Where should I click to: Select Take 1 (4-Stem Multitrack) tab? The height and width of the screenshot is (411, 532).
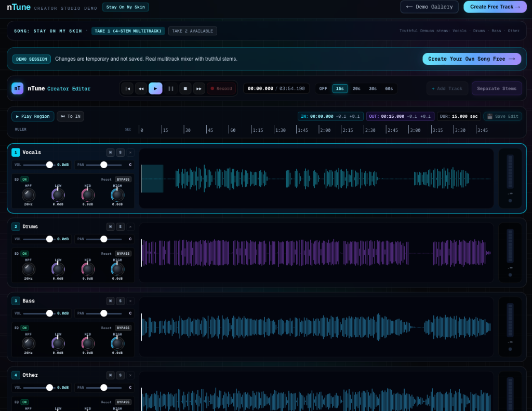128,31
